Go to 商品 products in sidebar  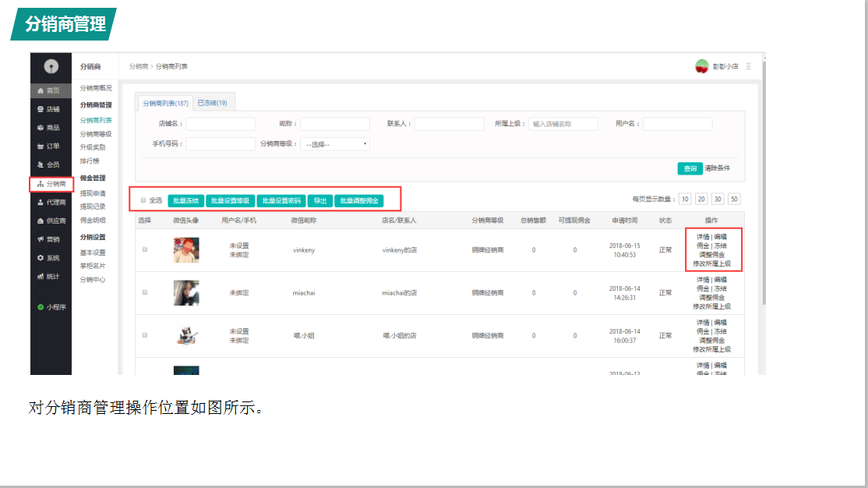click(x=49, y=128)
